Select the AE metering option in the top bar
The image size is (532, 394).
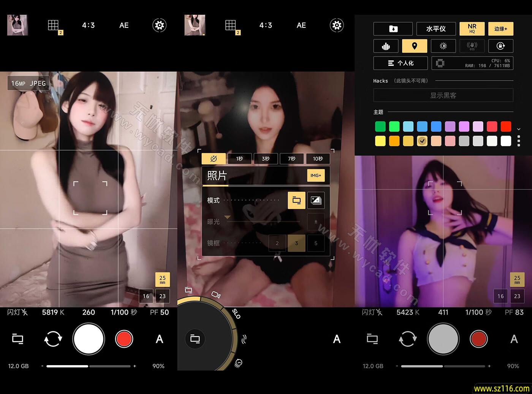pos(123,25)
